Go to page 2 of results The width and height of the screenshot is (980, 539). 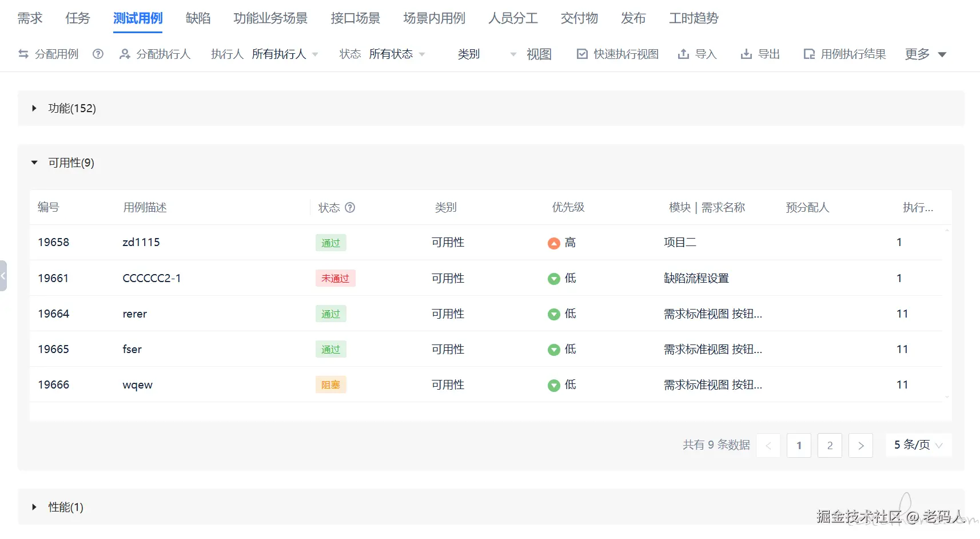pyautogui.click(x=830, y=445)
